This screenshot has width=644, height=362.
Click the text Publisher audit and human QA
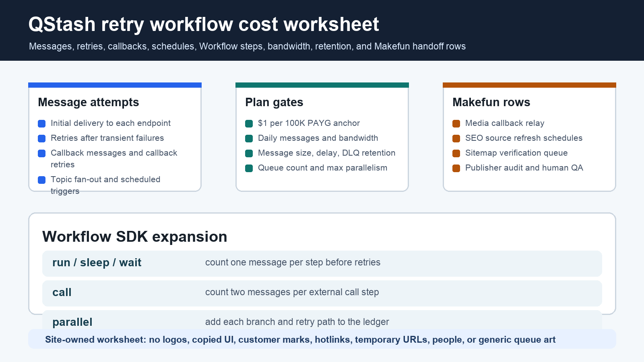click(x=524, y=168)
